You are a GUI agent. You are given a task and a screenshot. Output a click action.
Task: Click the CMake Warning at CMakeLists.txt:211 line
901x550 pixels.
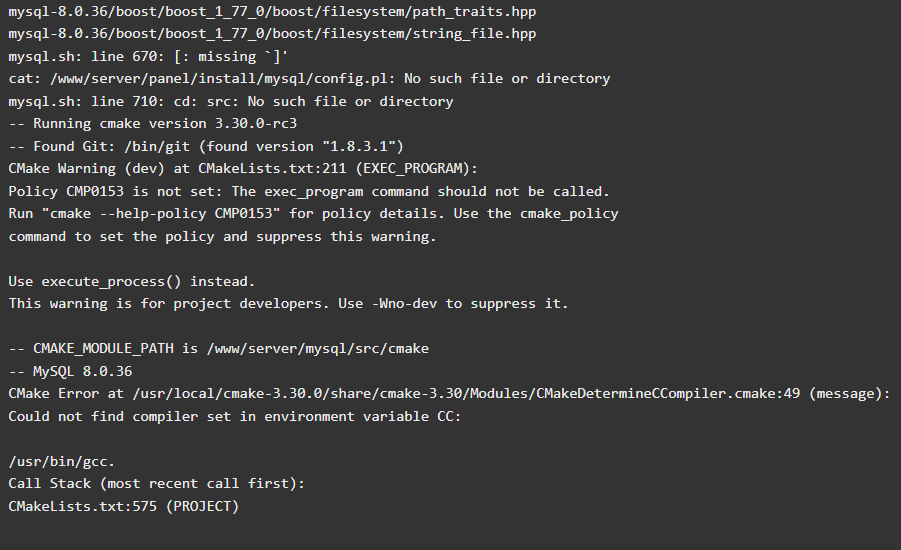coord(243,168)
